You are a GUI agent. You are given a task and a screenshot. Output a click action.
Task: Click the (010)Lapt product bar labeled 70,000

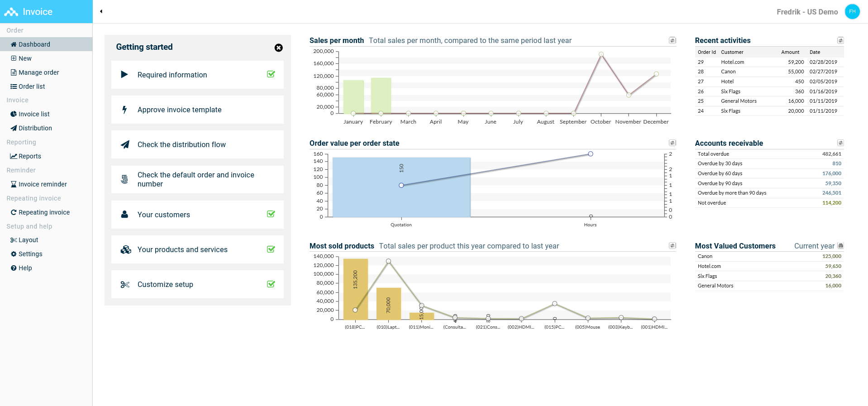click(388, 303)
